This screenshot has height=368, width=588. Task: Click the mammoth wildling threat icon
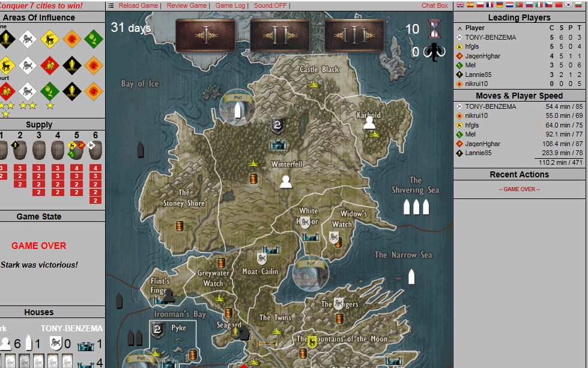pos(434,52)
